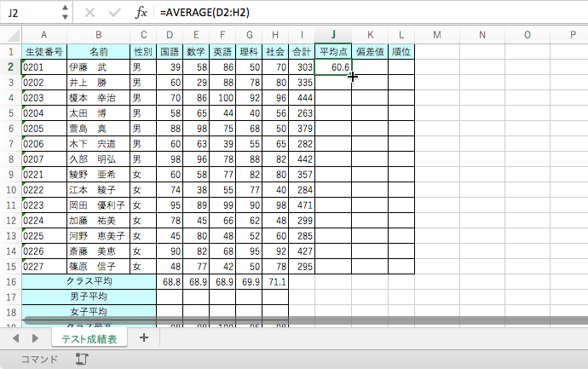Click the Name Box showing J2

pos(30,13)
